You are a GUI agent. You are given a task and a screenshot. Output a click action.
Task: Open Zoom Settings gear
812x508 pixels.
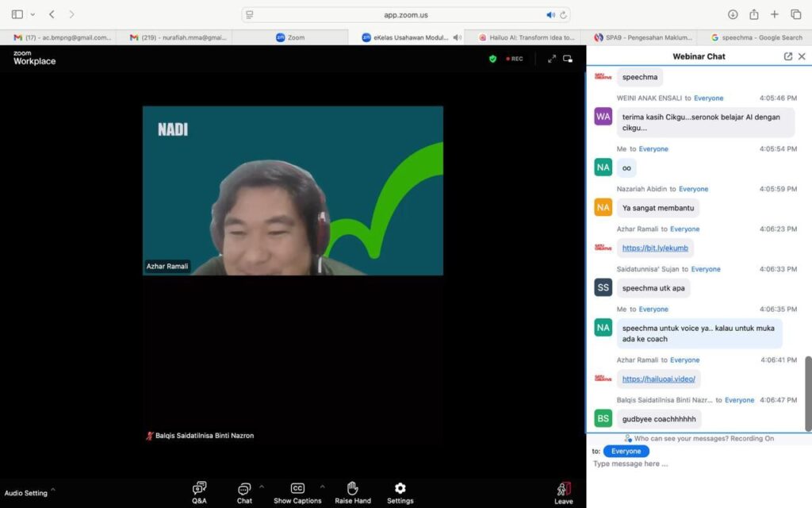point(400,492)
